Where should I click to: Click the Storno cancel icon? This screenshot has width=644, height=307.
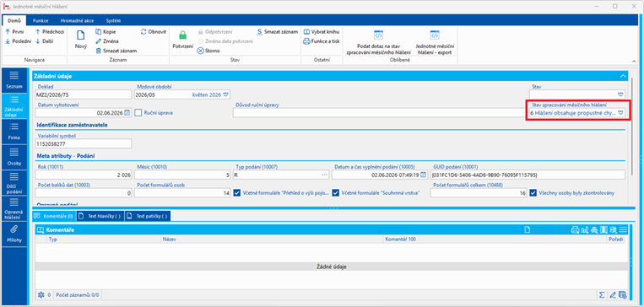200,51
